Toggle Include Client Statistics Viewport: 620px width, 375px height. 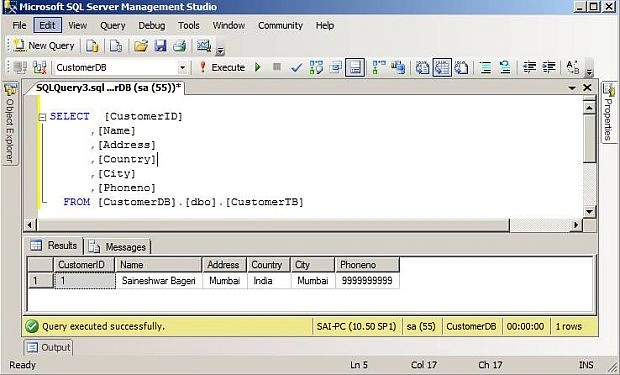pos(398,68)
